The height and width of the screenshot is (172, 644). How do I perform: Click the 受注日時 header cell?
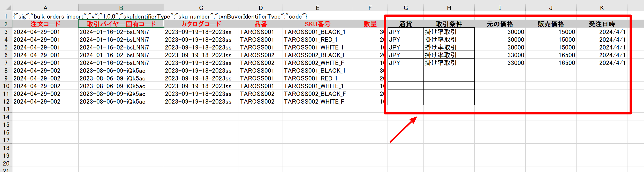tap(602, 24)
